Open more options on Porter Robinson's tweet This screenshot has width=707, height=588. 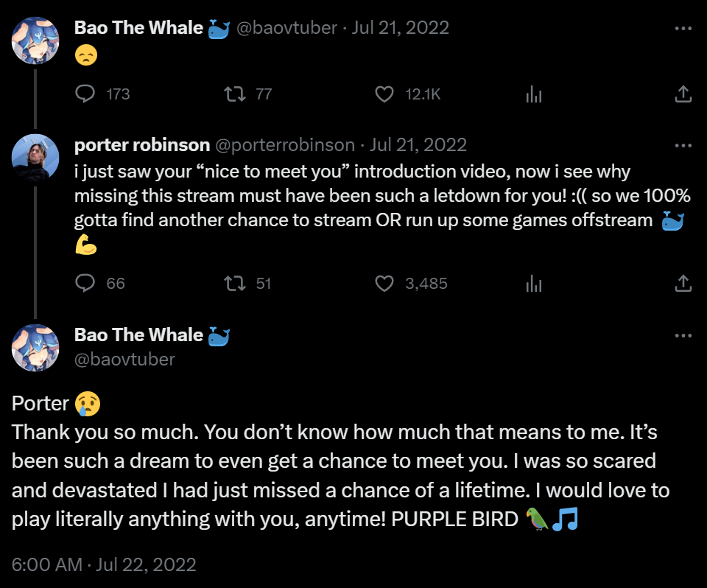683,145
